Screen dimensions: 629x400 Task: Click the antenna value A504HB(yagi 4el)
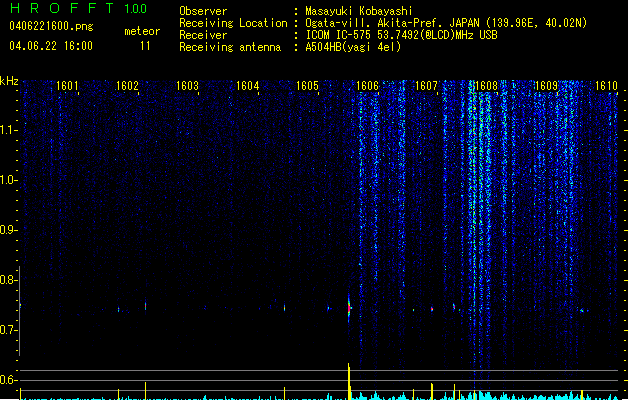353,47
